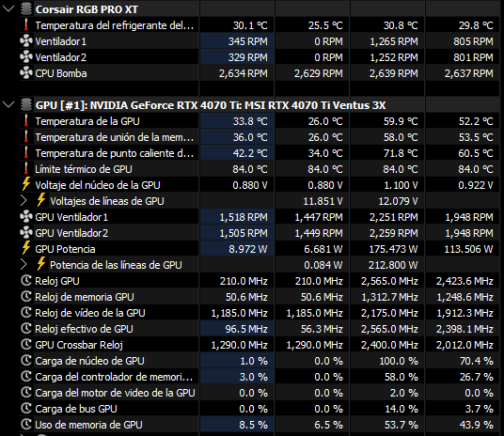Click clock icon of Carga del controlador
The height and width of the screenshot is (436, 504).
pos(26,376)
